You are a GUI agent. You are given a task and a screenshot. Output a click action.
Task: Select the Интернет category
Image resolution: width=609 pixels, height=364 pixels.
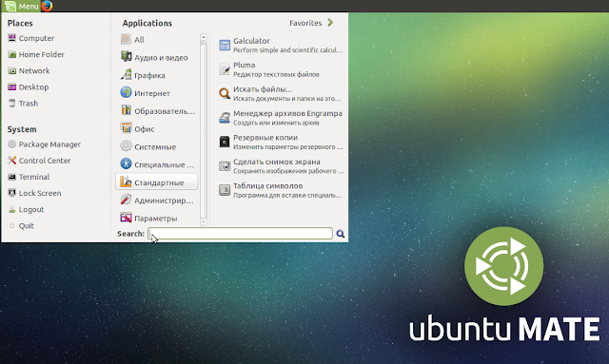coord(156,93)
